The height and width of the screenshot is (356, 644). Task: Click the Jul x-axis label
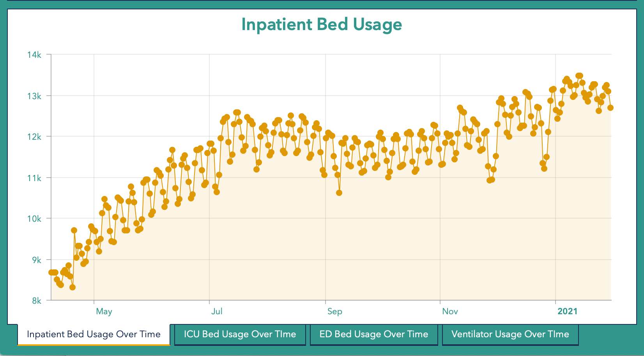(217, 311)
